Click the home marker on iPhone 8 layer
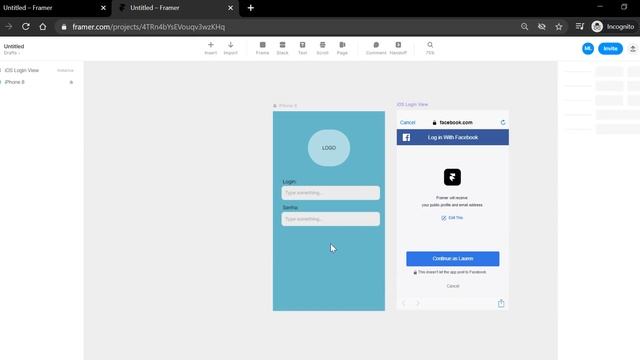The height and width of the screenshot is (360, 640). [71, 82]
